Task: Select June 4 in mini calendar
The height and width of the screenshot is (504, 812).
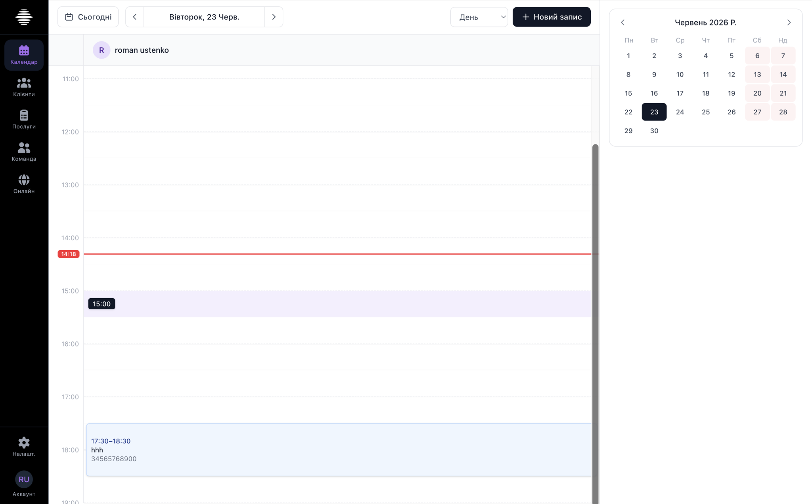Action: click(706, 56)
